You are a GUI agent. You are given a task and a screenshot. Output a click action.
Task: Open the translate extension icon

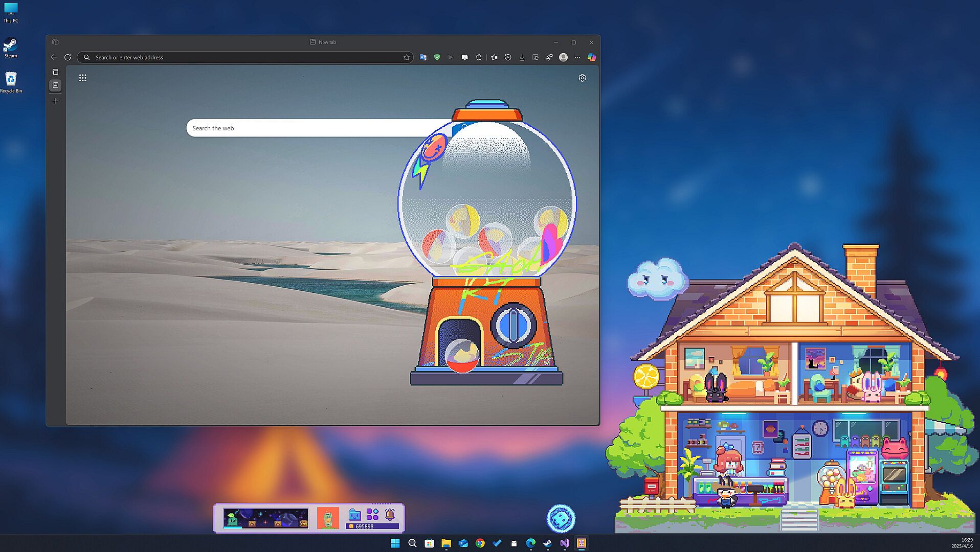[423, 57]
